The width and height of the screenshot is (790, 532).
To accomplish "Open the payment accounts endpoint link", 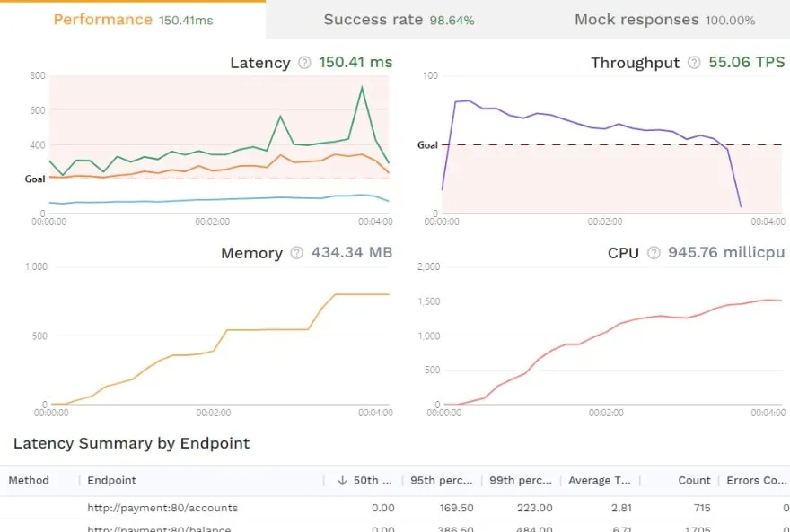I will coord(162,507).
